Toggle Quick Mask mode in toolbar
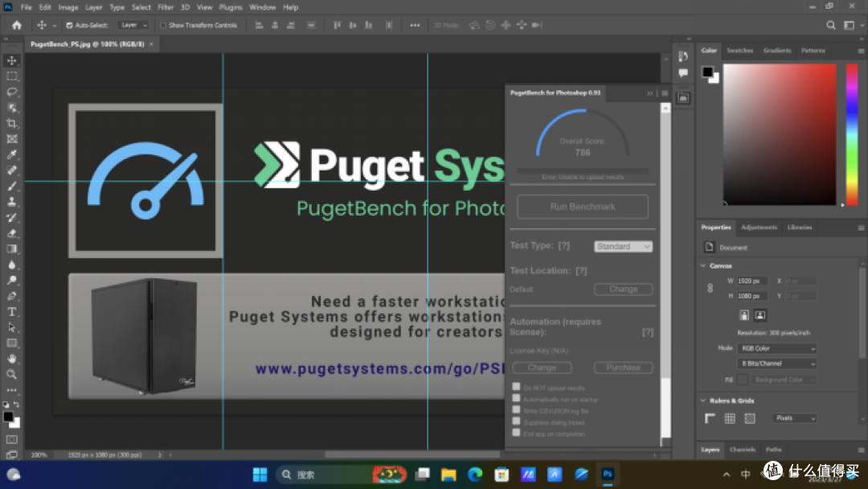868x489 pixels. tap(11, 439)
